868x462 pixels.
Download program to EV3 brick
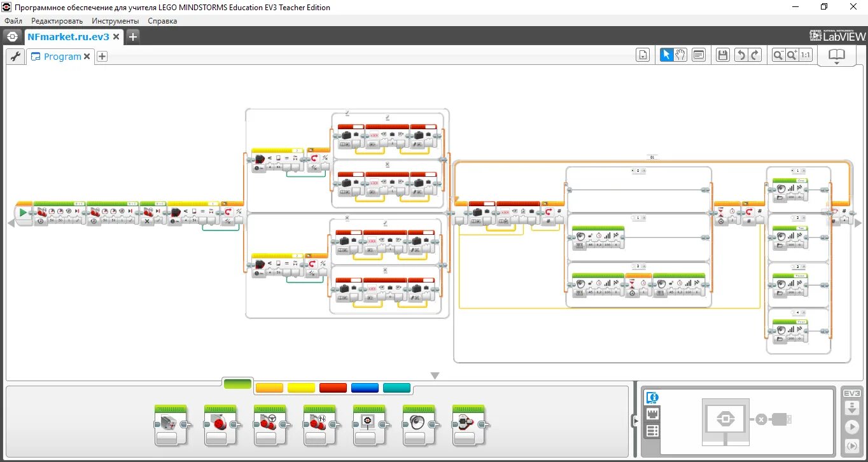tap(851, 408)
